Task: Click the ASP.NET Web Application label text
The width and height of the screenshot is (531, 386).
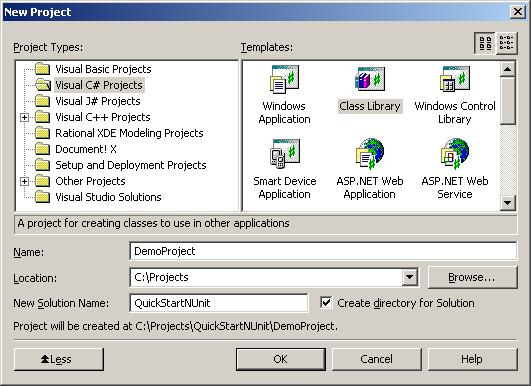Action: [369, 187]
